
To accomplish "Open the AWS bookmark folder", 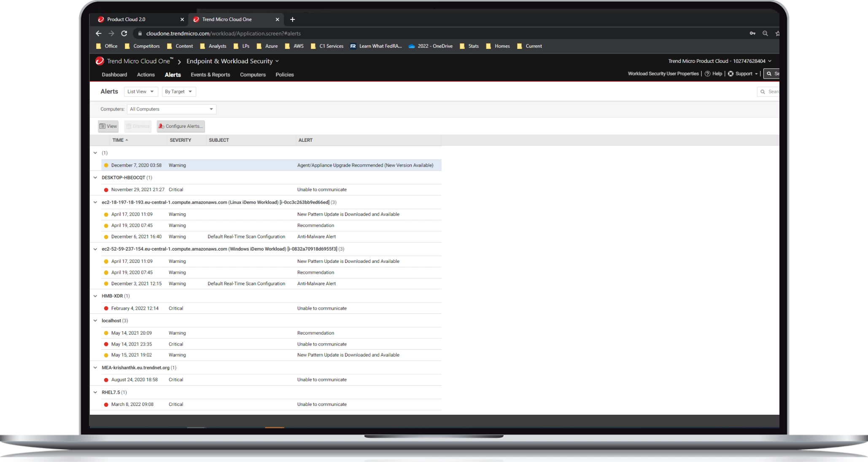I will click(294, 46).
